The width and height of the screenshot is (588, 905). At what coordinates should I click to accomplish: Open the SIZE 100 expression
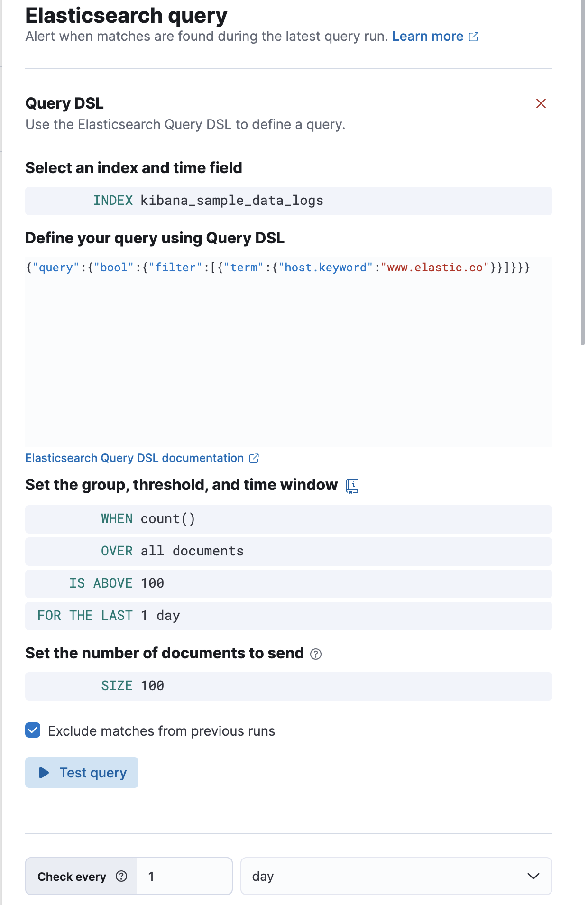coord(132,686)
